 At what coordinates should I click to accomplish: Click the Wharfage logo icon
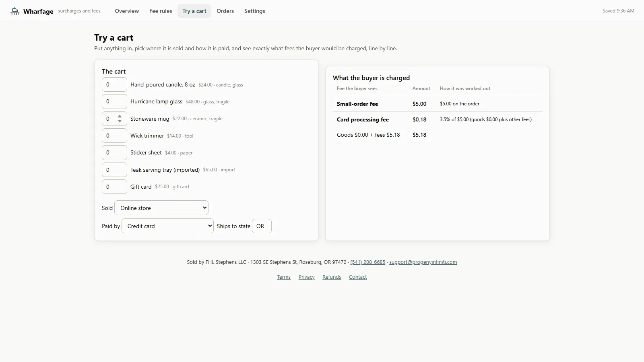(x=15, y=11)
